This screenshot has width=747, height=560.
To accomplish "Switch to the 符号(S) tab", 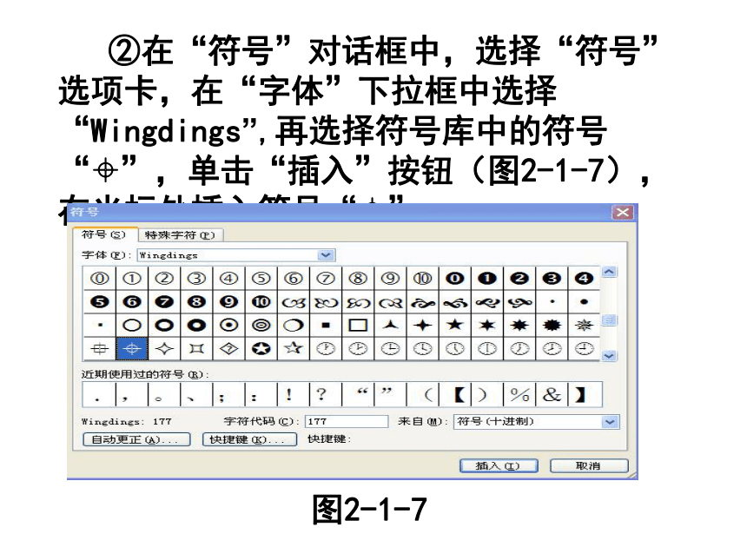I will click(x=104, y=234).
